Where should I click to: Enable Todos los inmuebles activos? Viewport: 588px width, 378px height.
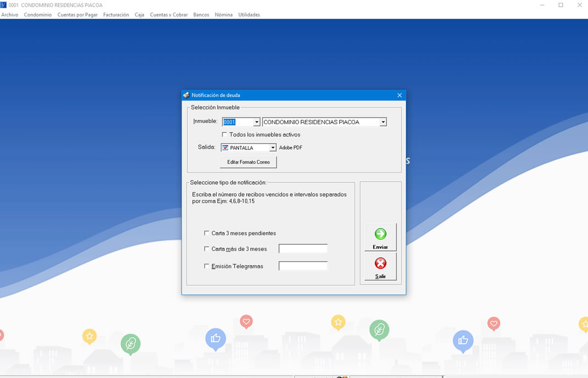[x=224, y=135]
